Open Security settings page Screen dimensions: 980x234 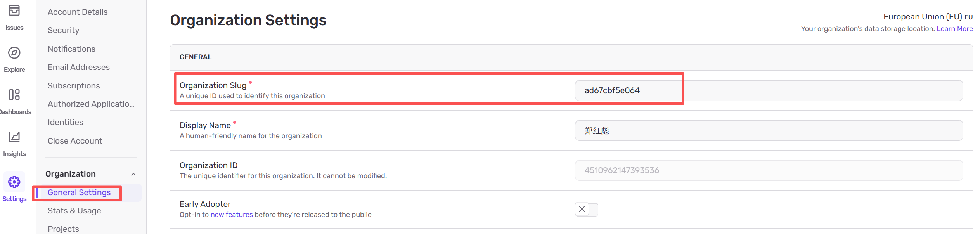click(63, 30)
